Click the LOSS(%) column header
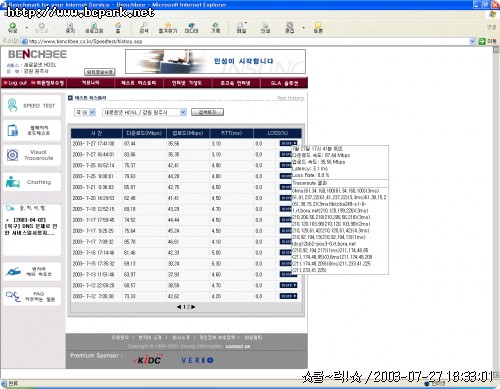Screen dimensions: 500x389 coord(277,133)
